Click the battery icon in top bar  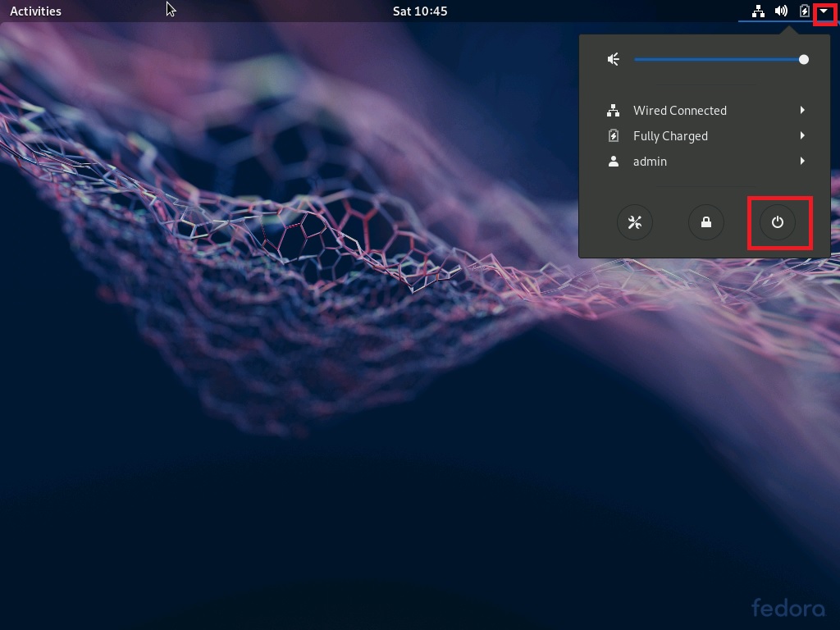point(804,11)
